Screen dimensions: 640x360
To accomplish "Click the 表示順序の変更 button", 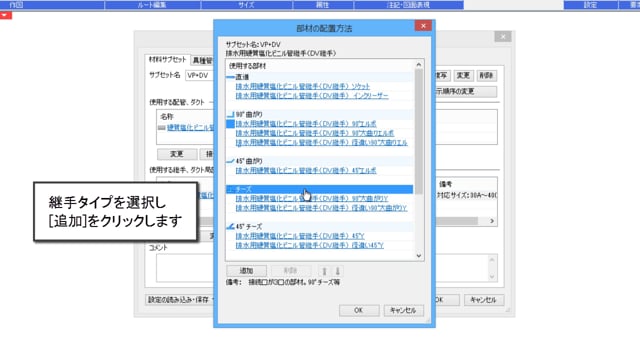I will pyautogui.click(x=465, y=91).
